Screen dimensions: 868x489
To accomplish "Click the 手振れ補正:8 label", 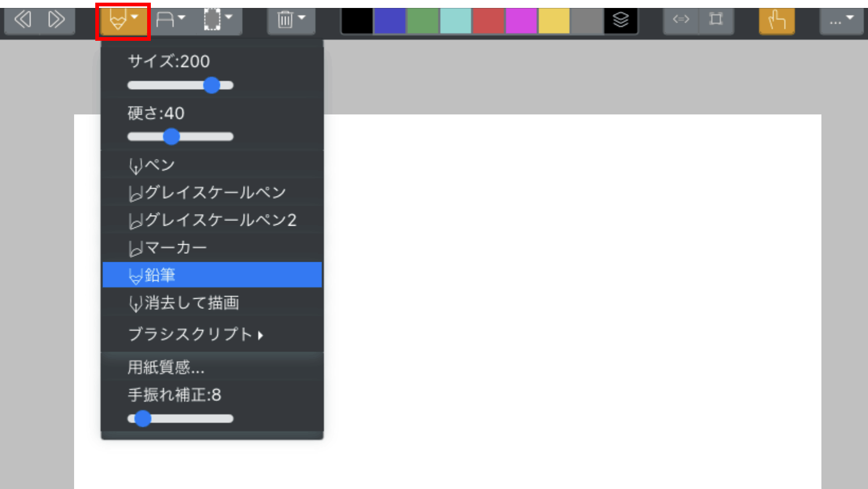I will pyautogui.click(x=175, y=395).
